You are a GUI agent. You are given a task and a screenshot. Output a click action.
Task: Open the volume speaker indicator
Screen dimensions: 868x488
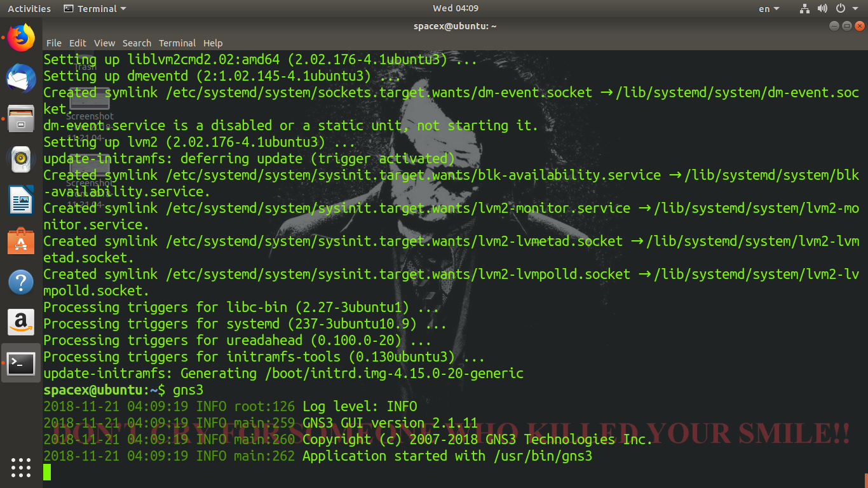pyautogui.click(x=822, y=9)
